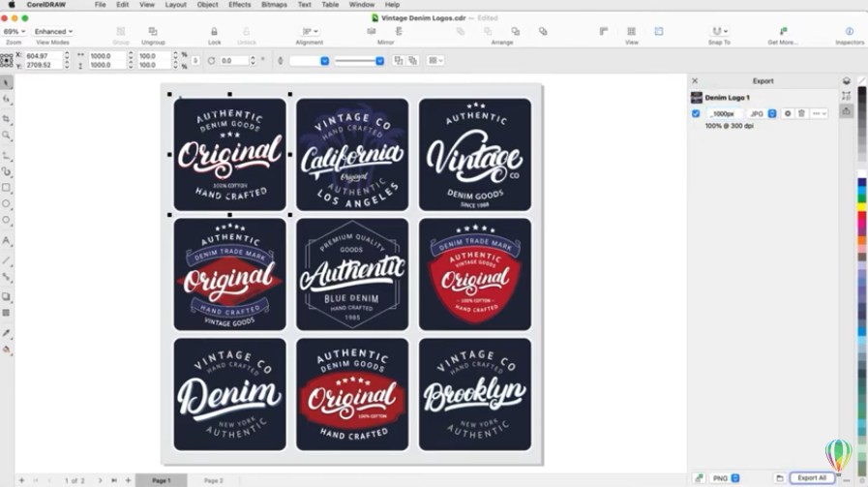Mirror the selection vertically

(399, 32)
